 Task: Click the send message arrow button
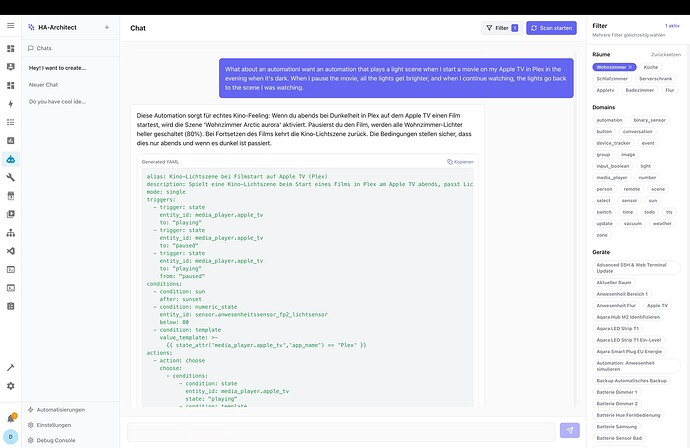pyautogui.click(x=570, y=430)
